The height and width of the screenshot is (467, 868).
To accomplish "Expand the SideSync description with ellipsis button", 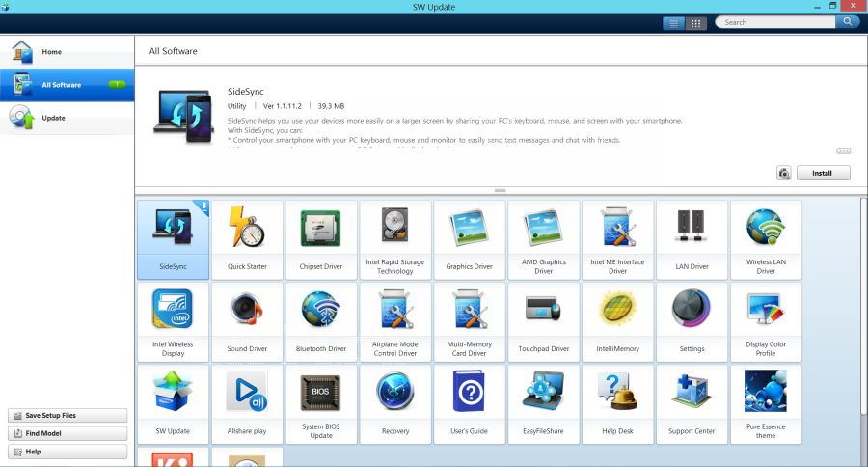I will pos(843,151).
